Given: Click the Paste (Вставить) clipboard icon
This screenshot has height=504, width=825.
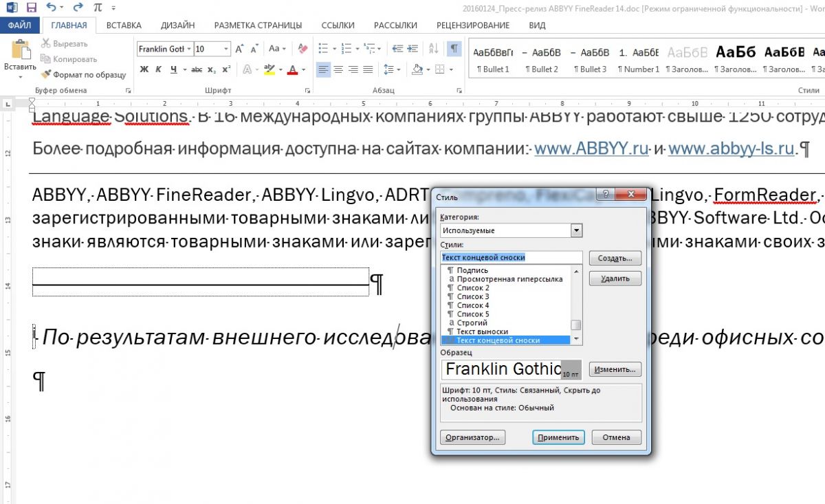Looking at the screenshot, I should tap(20, 51).
